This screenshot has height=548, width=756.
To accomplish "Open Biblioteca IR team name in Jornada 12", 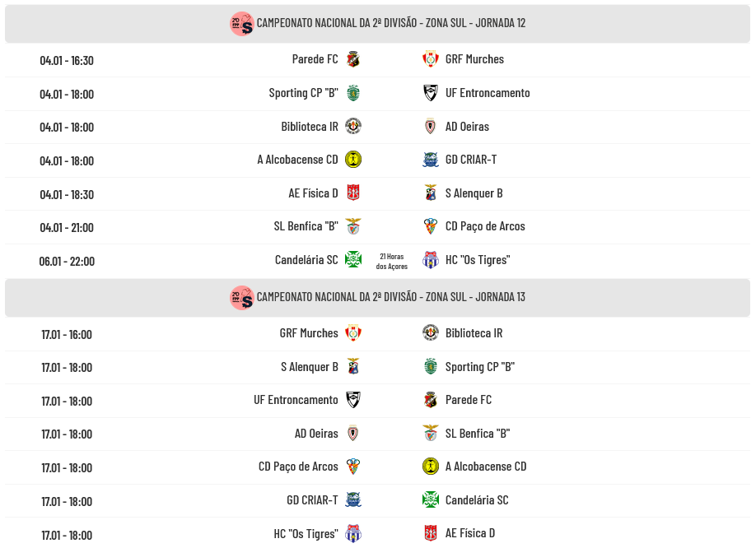I will (309, 127).
